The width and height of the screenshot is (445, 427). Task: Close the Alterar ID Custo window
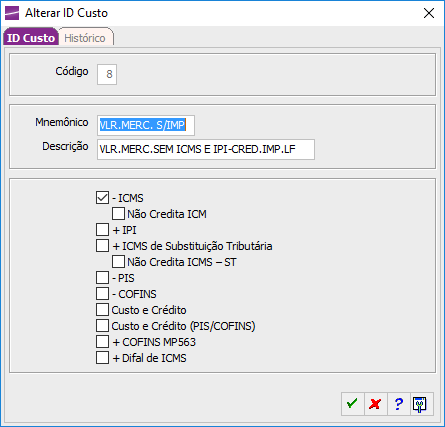[429, 13]
